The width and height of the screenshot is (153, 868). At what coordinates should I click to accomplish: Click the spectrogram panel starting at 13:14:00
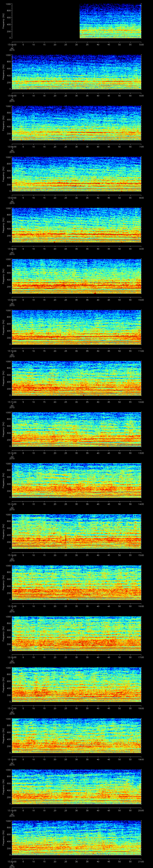pyautogui.click(x=77, y=532)
